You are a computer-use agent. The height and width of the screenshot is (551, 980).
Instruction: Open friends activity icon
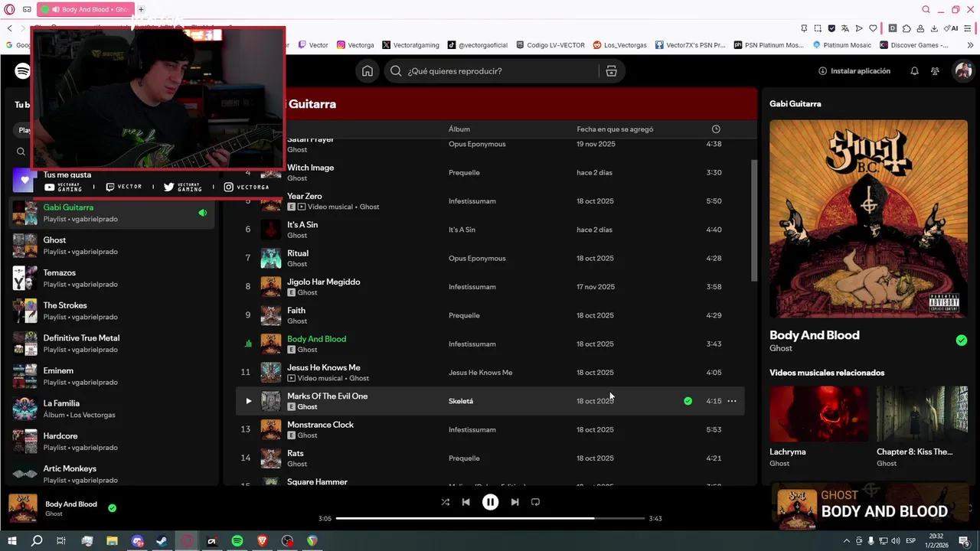tap(935, 71)
